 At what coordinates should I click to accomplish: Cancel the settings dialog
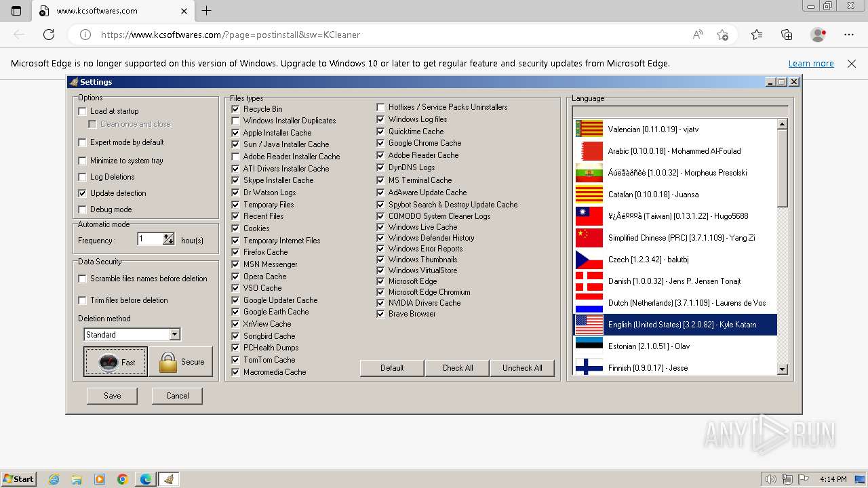pyautogui.click(x=178, y=396)
